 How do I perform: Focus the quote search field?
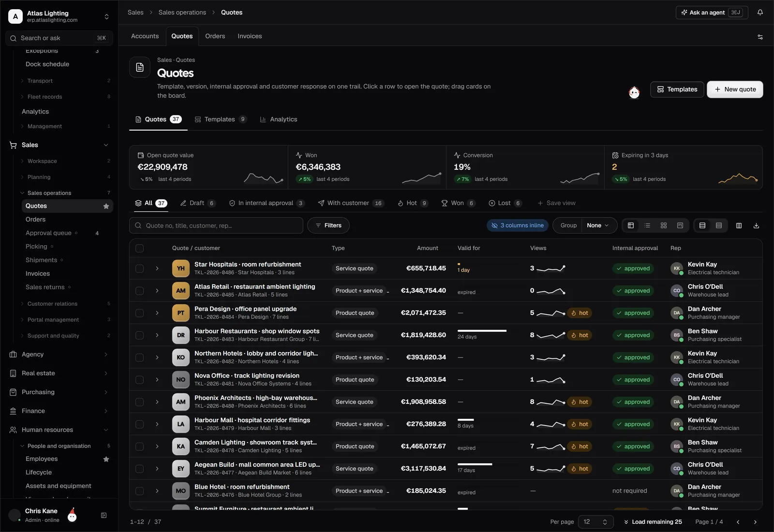(x=216, y=225)
